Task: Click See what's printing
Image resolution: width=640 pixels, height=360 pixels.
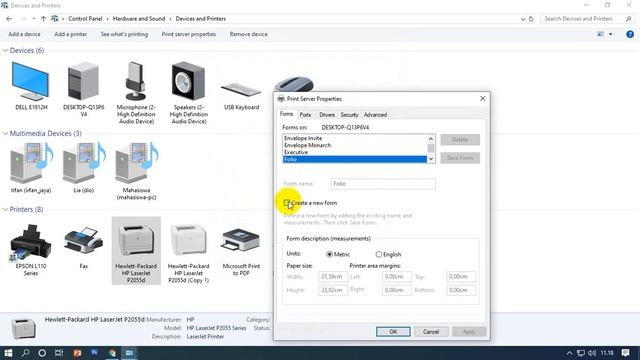Action: [124, 34]
